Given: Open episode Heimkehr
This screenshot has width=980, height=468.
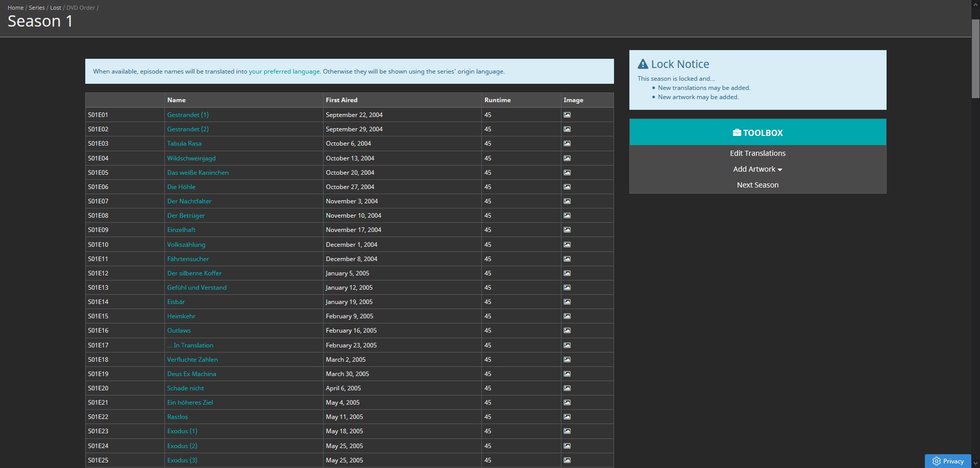Looking at the screenshot, I should [x=181, y=316].
